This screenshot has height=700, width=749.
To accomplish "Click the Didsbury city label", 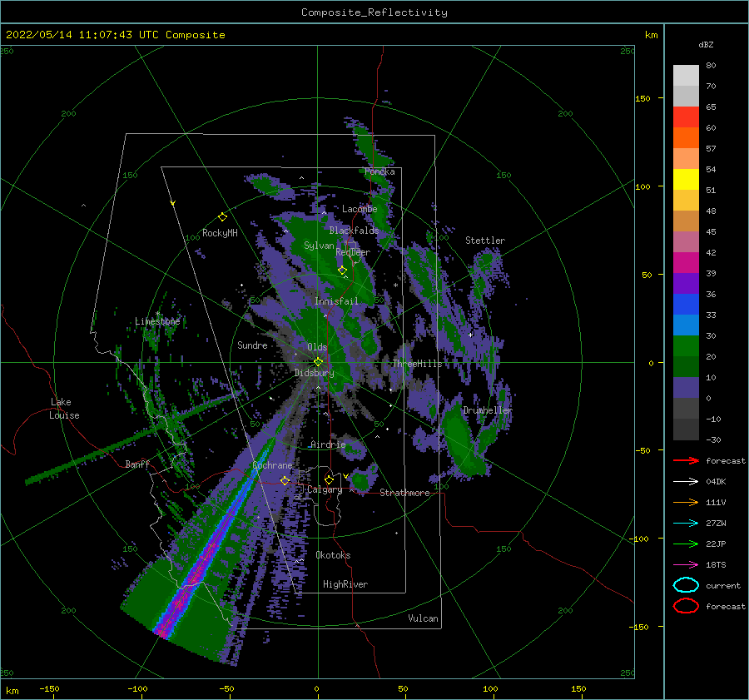I will [315, 373].
